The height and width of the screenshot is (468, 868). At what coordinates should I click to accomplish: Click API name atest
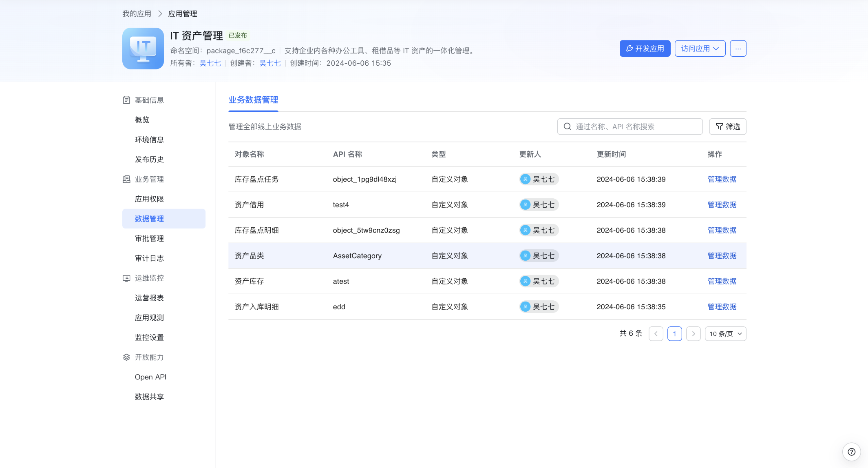click(341, 281)
